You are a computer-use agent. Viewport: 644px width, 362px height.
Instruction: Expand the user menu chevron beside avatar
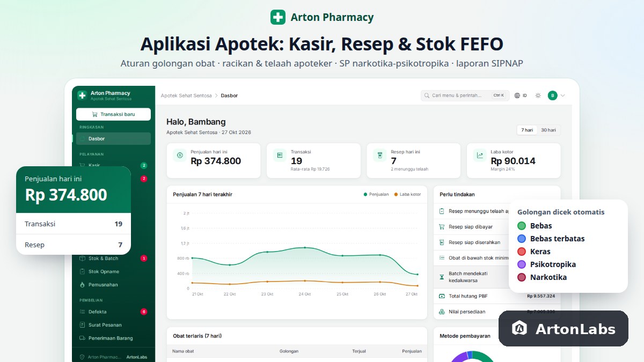point(562,95)
